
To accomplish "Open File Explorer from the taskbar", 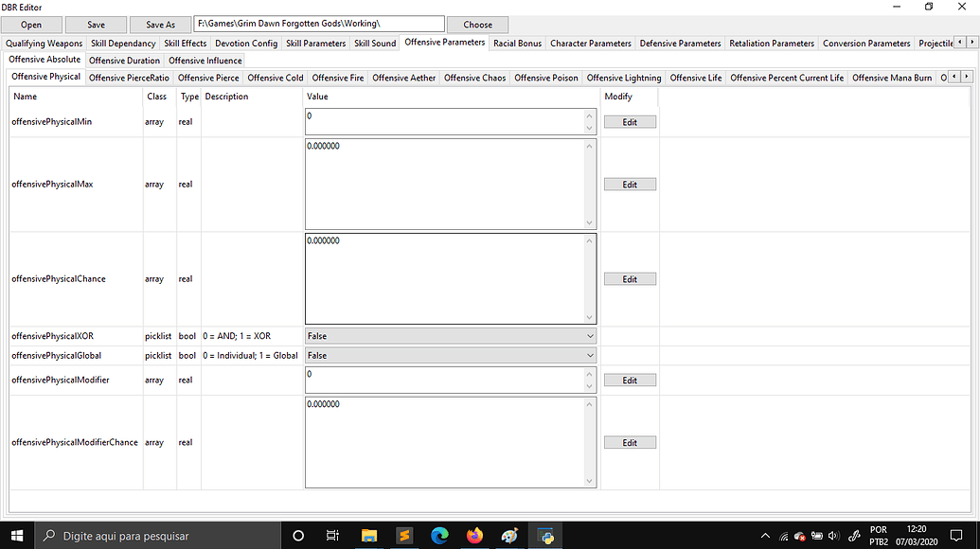I will 369,536.
